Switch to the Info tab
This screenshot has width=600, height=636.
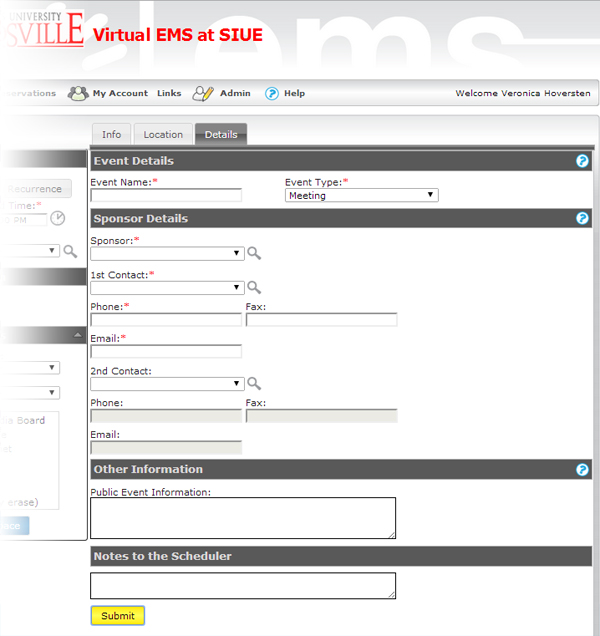point(111,135)
